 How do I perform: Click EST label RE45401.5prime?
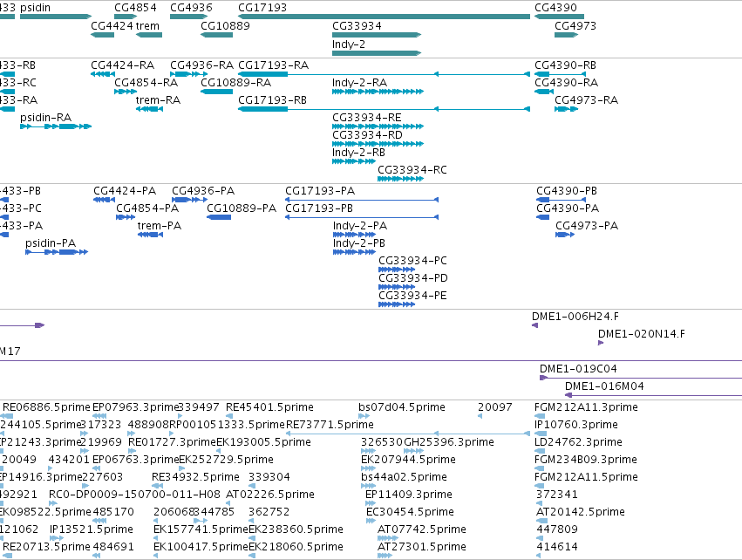coord(269,407)
